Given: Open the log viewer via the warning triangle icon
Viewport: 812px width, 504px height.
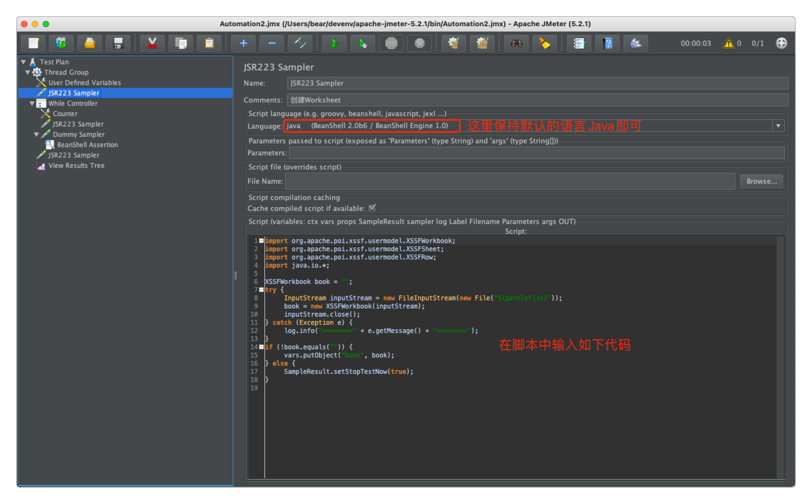Looking at the screenshot, I should coord(729,43).
